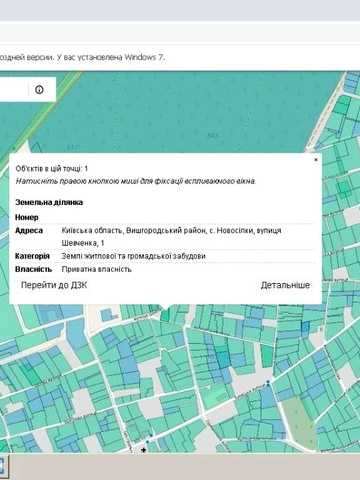Select the address text Київська область
Viewport: 360px width, 480px height.
tap(92, 231)
